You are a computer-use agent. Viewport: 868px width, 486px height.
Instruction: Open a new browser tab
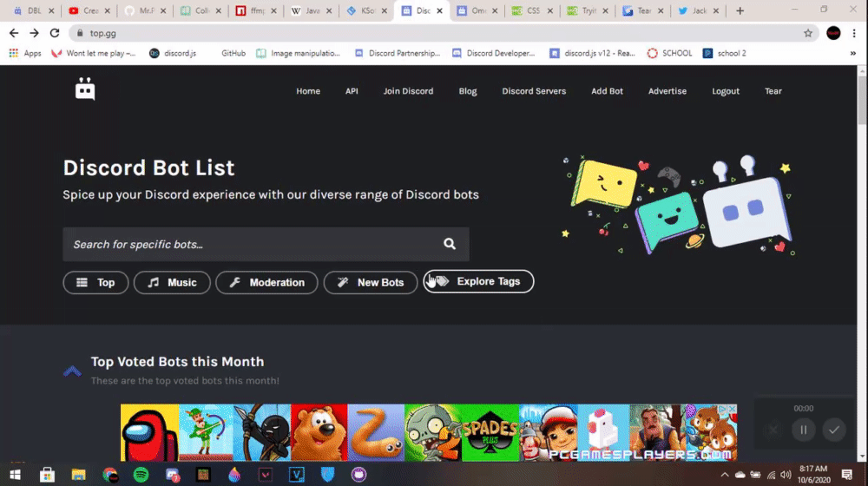[740, 10]
